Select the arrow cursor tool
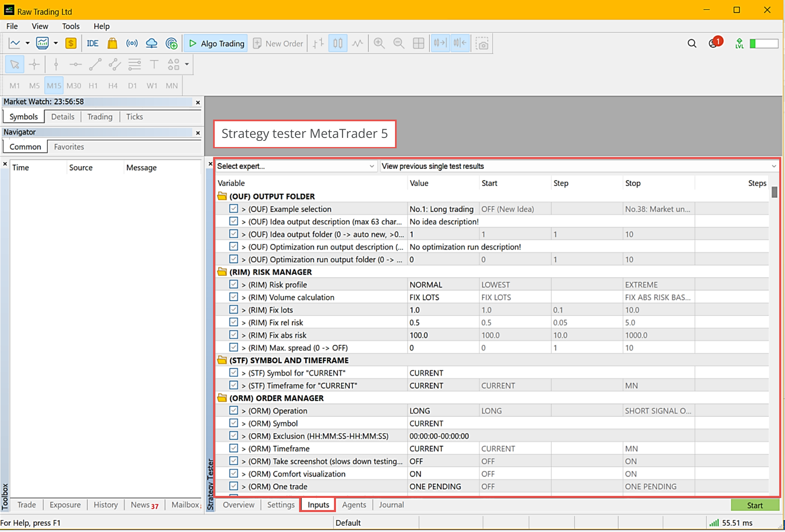 15,64
